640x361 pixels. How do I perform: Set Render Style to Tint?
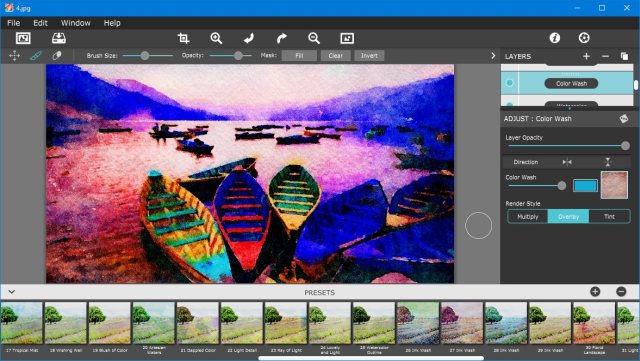(x=609, y=216)
